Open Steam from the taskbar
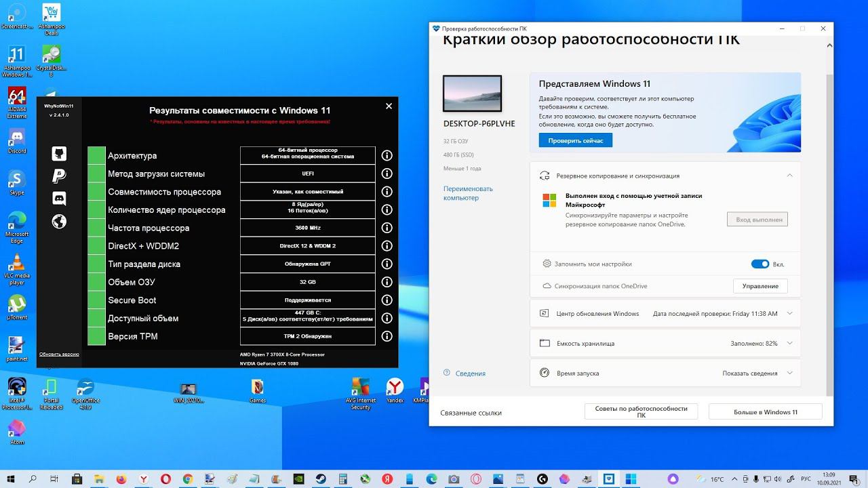Image resolution: width=868 pixels, height=488 pixels. click(321, 479)
